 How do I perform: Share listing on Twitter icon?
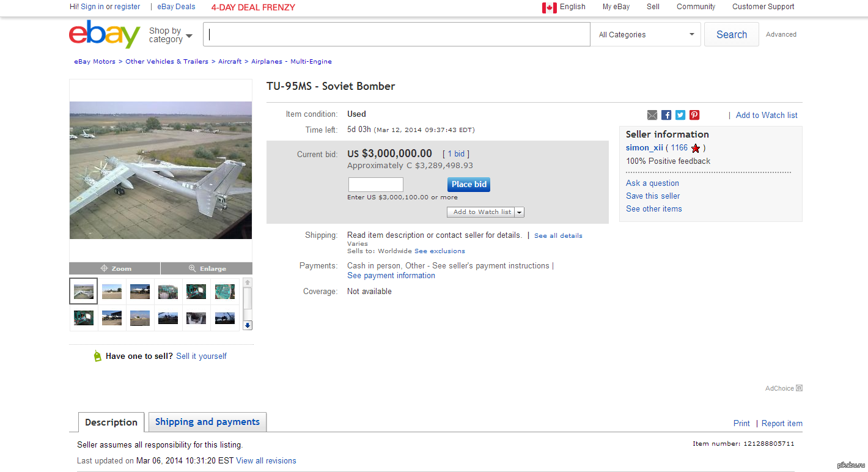(680, 115)
